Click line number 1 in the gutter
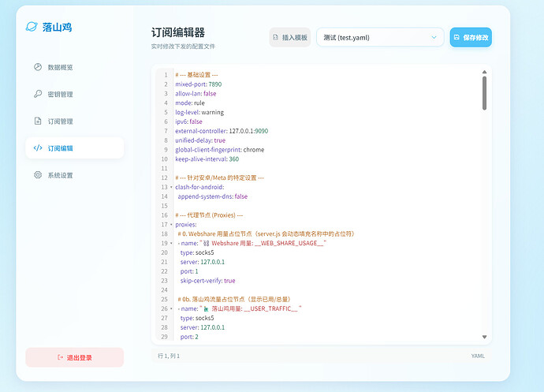 tap(166, 75)
